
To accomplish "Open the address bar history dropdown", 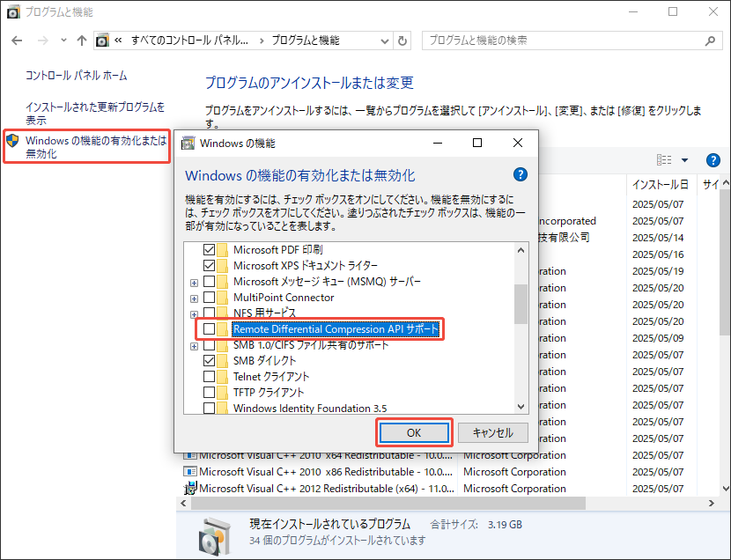I will pyautogui.click(x=385, y=41).
